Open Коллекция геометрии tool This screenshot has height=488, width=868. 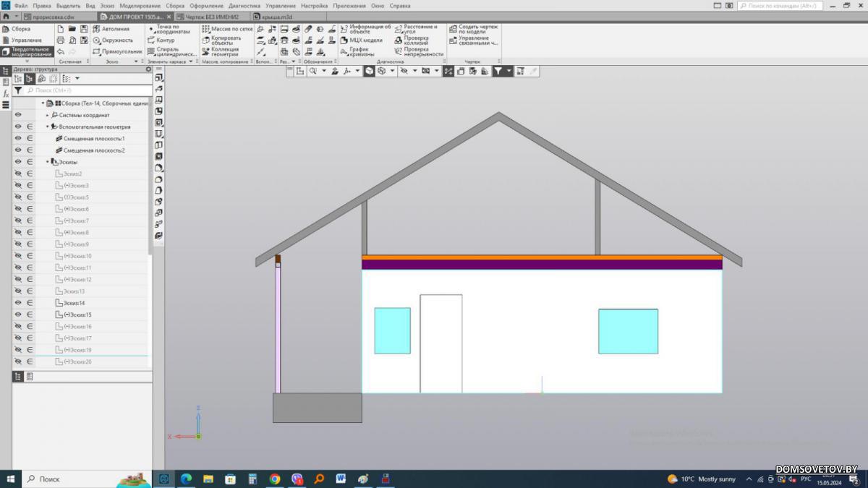(x=220, y=51)
